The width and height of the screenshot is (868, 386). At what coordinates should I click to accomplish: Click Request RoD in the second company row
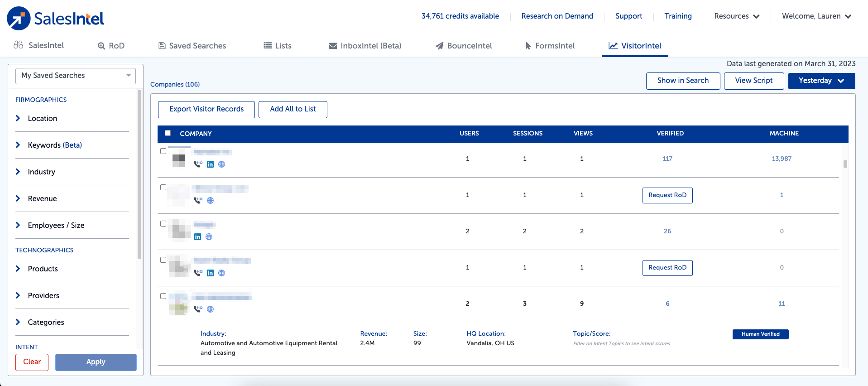tap(667, 195)
